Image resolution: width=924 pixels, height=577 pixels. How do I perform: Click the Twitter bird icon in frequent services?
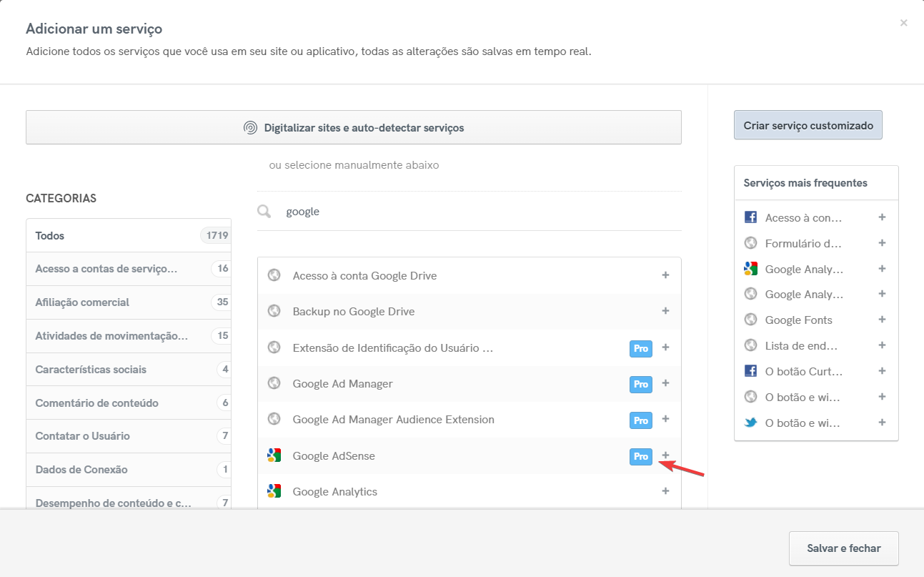tap(750, 422)
